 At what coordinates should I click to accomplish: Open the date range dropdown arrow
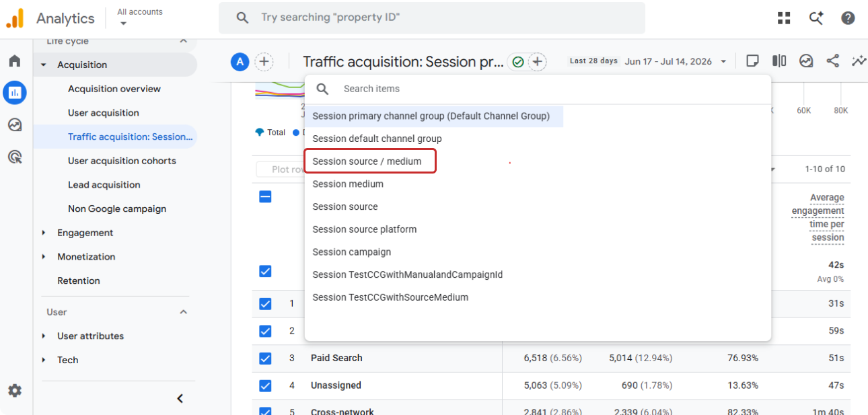pyautogui.click(x=723, y=62)
